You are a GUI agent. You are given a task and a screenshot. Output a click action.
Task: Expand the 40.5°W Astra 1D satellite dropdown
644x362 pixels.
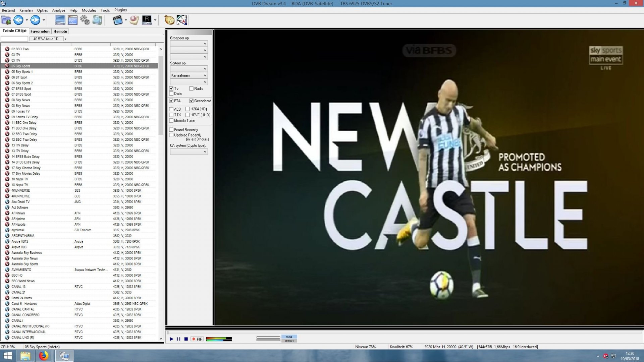[65, 39]
